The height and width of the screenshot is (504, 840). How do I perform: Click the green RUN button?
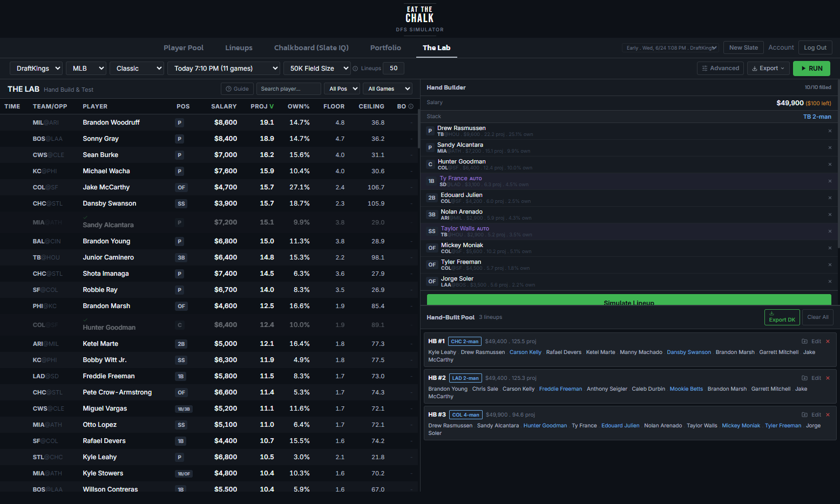point(811,69)
